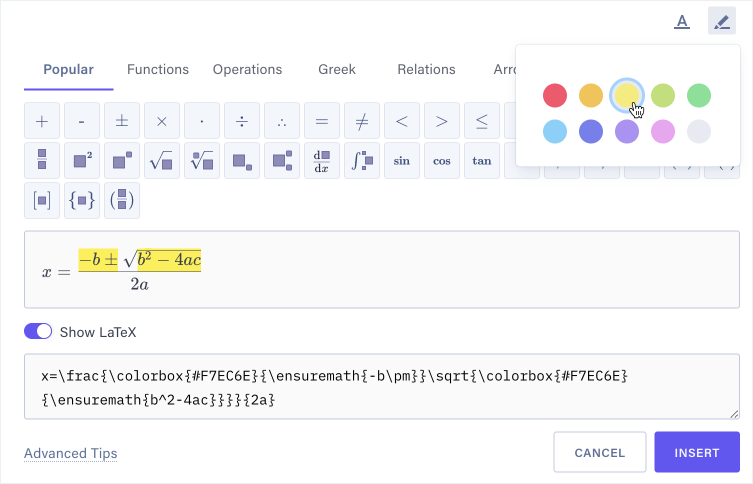753x484 pixels.
Task: Switch to the Popular tab
Action: (68, 70)
